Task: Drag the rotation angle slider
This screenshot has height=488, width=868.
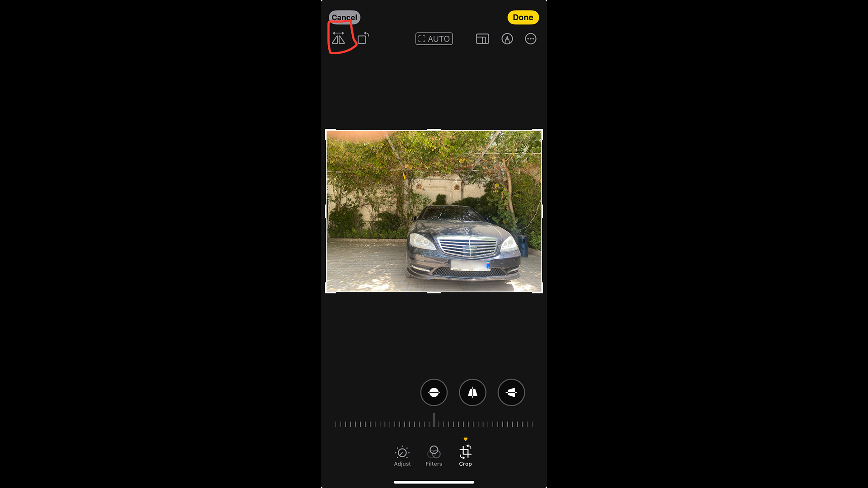Action: coord(434,424)
